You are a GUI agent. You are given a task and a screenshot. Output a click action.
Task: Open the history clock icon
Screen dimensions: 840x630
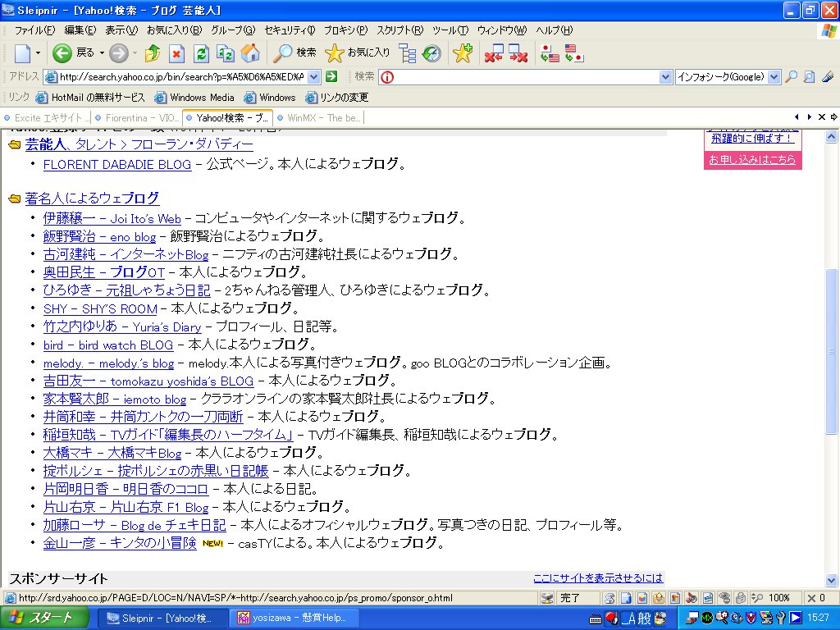pos(431,53)
